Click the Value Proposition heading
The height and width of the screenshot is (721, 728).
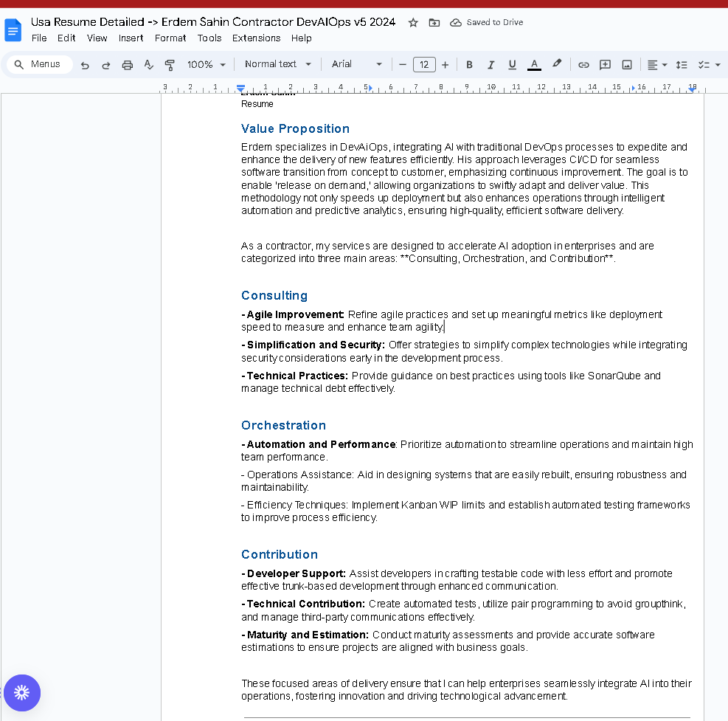295,128
